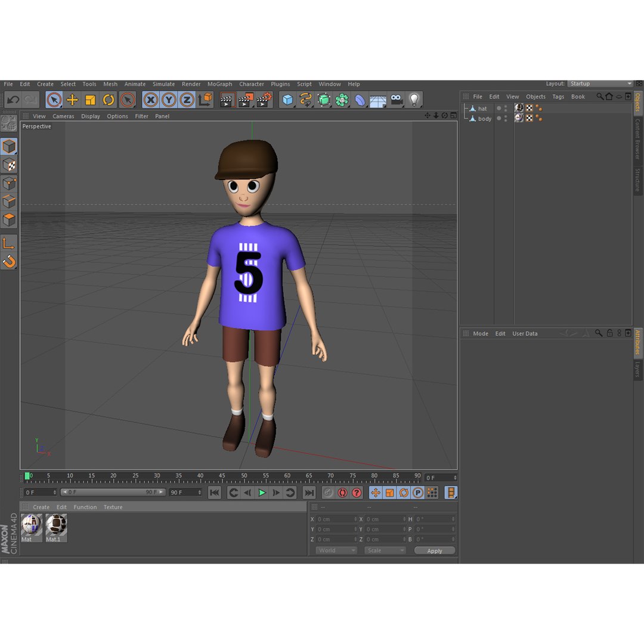Open the array modeling objects icon
The image size is (644, 644).
pos(342,100)
